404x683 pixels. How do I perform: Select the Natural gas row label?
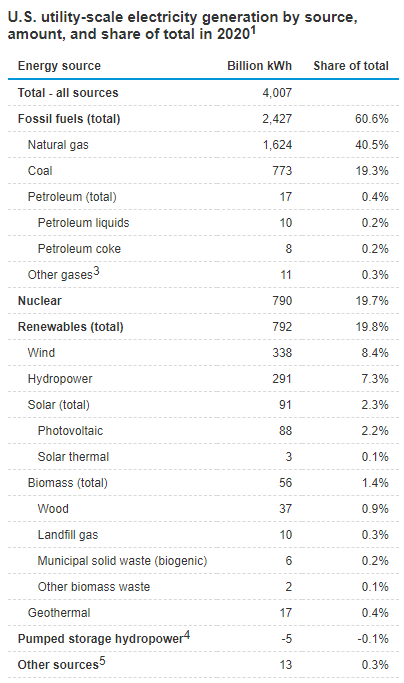(58, 145)
